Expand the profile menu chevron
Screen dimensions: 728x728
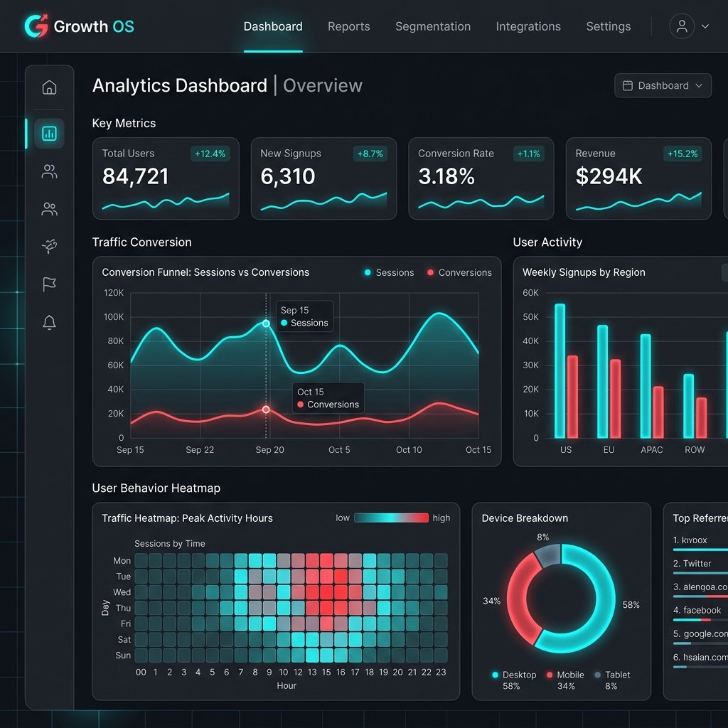pyautogui.click(x=705, y=26)
